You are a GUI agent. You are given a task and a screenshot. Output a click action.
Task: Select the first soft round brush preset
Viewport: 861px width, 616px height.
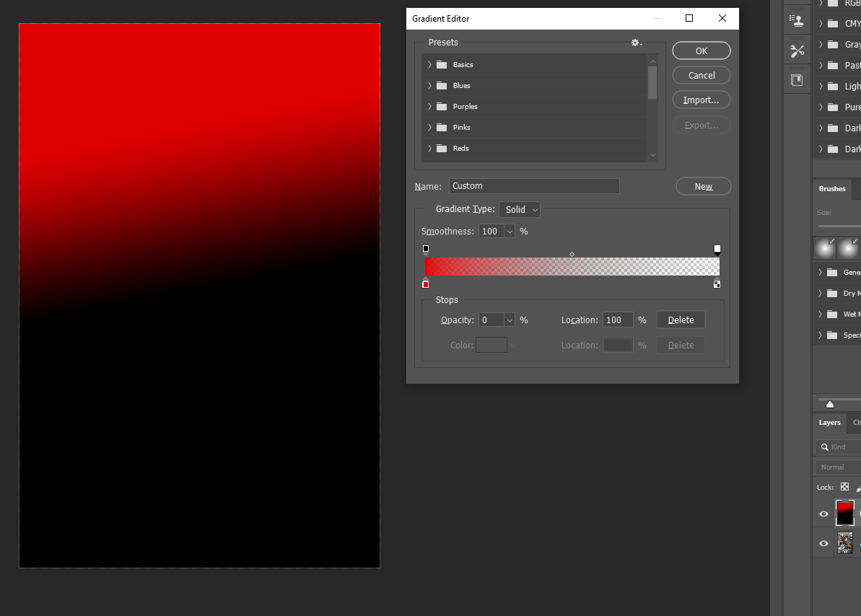click(824, 247)
